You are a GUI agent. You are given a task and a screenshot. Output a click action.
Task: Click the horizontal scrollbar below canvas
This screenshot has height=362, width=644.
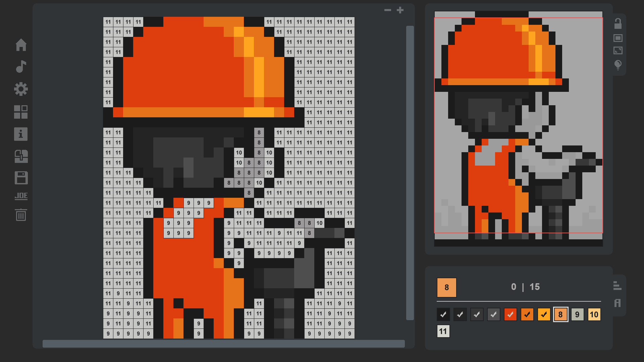[223, 344]
